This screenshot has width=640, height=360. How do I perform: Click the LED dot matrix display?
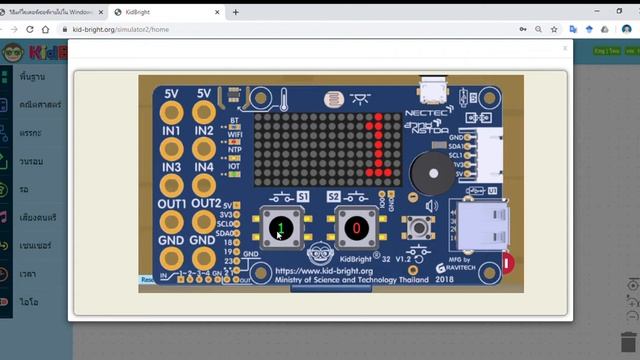tap(328, 149)
